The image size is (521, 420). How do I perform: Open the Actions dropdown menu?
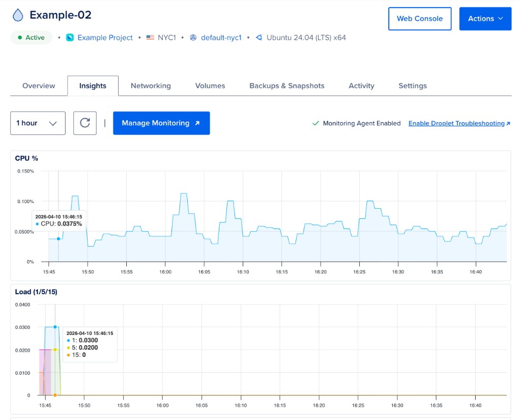(485, 18)
